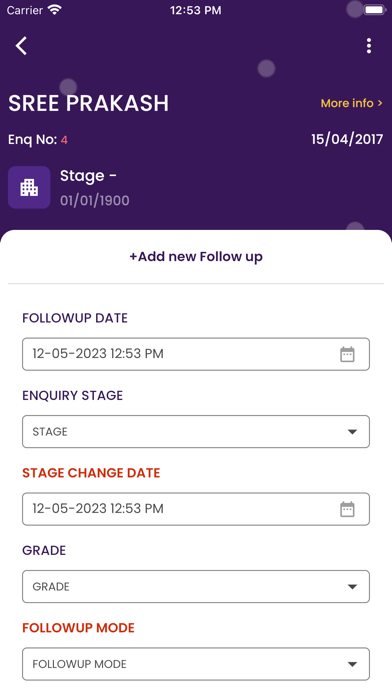Tap the enquiry number 4

click(x=64, y=140)
